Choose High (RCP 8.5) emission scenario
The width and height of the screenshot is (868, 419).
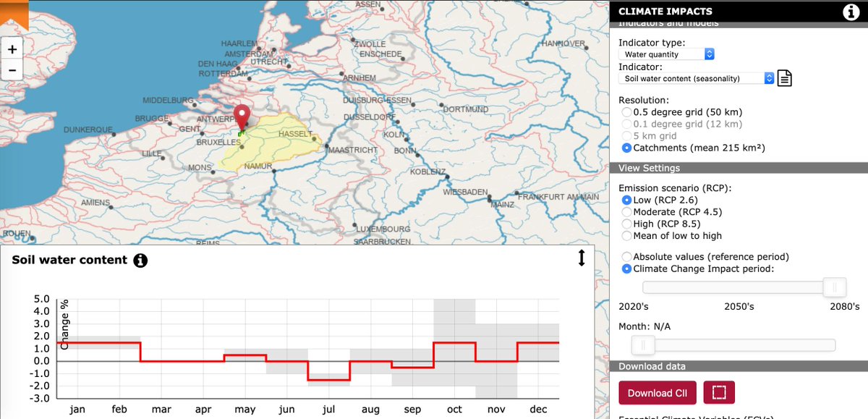pyautogui.click(x=627, y=224)
